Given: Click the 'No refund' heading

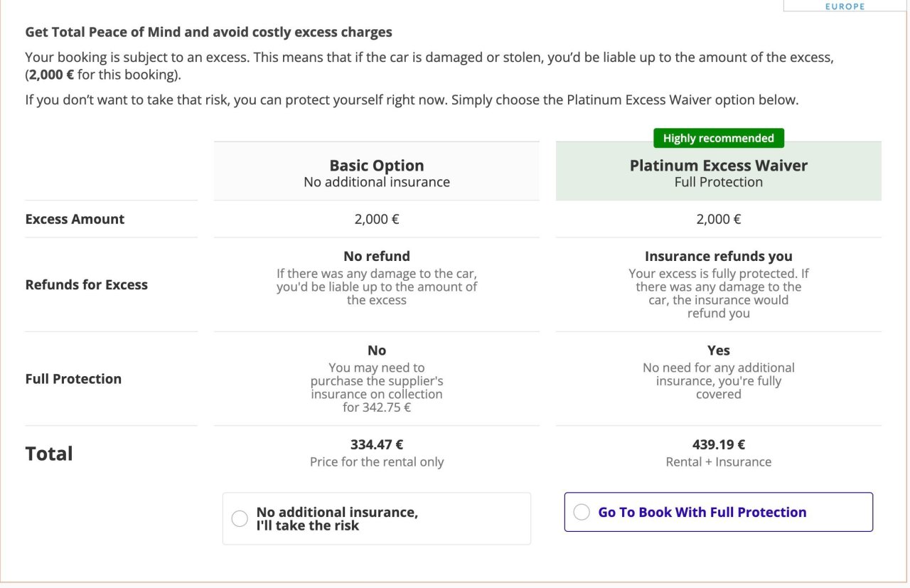Looking at the screenshot, I should tap(376, 256).
